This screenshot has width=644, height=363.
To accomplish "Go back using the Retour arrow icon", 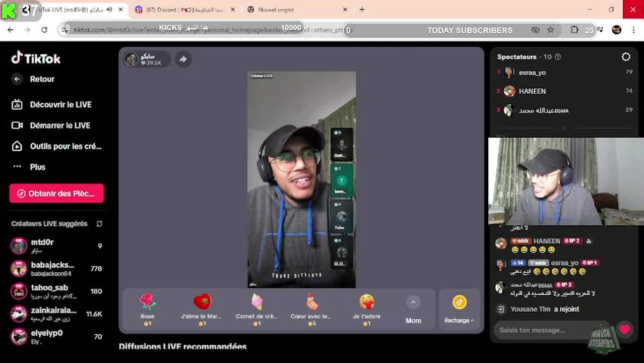I will (x=17, y=79).
